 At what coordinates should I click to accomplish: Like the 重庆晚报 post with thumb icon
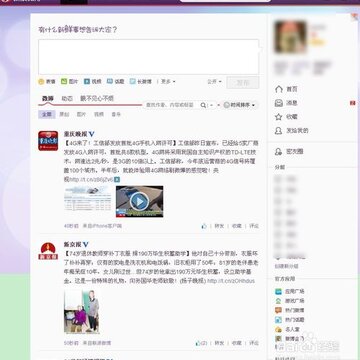coord(204,226)
